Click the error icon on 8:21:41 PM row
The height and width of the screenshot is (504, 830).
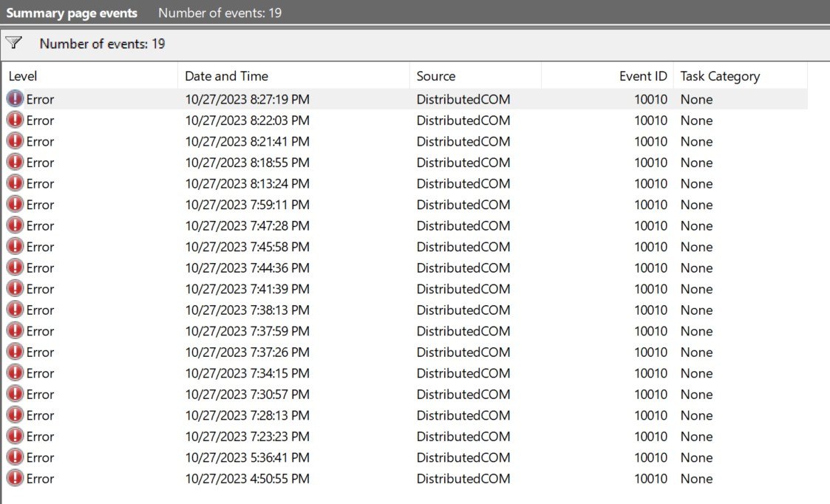click(x=15, y=141)
